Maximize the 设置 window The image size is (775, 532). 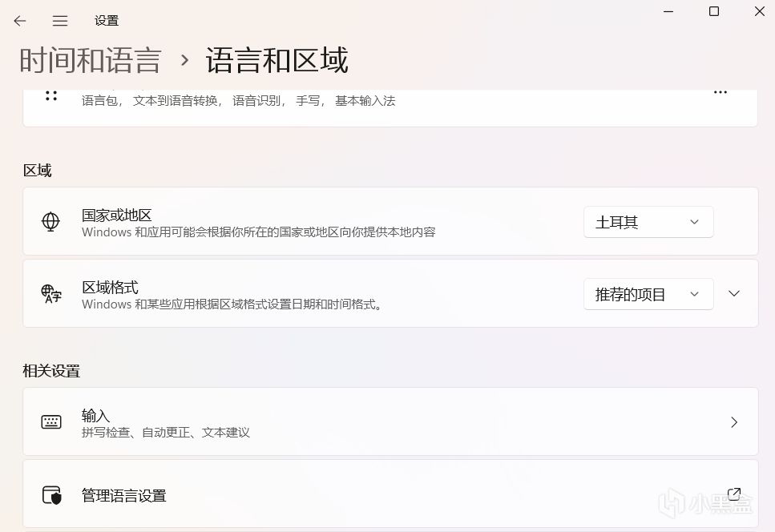click(714, 11)
